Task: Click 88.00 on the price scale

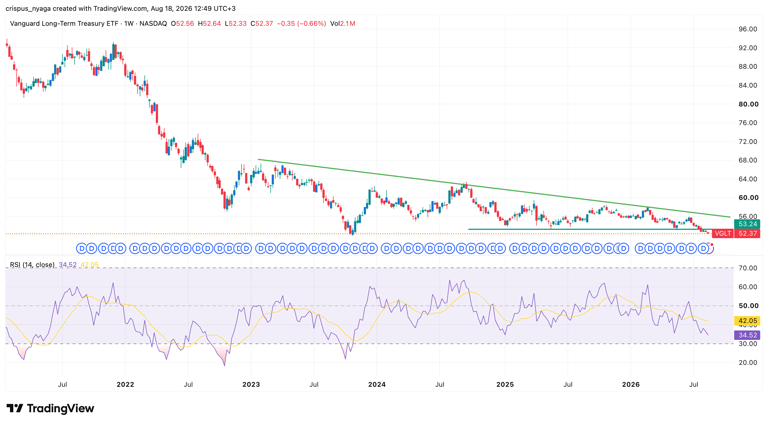Action: point(748,67)
